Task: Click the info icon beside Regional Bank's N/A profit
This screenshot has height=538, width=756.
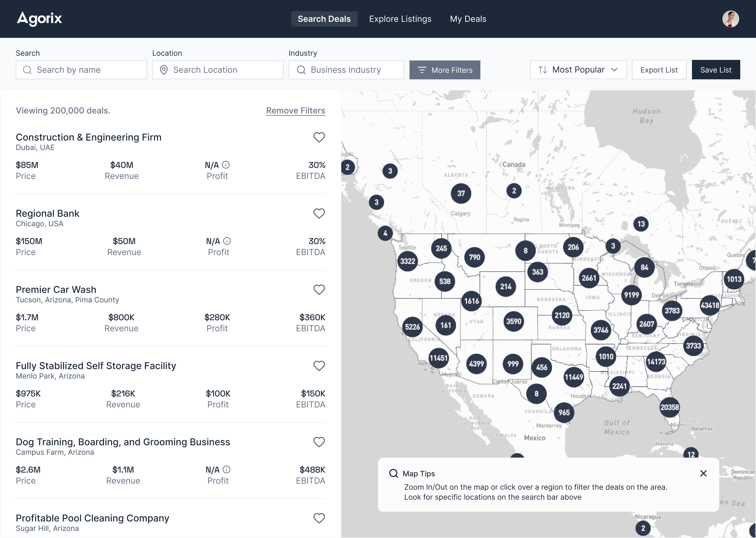Action: 227,241
